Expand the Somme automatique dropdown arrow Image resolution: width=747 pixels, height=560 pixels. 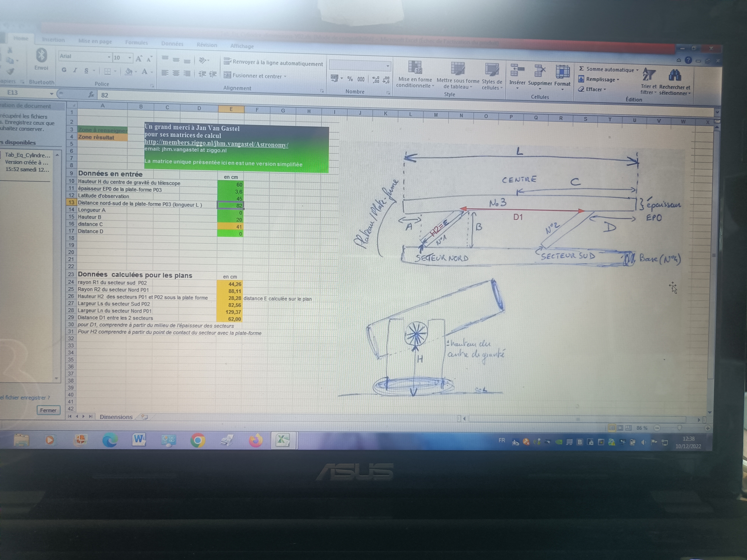click(638, 70)
